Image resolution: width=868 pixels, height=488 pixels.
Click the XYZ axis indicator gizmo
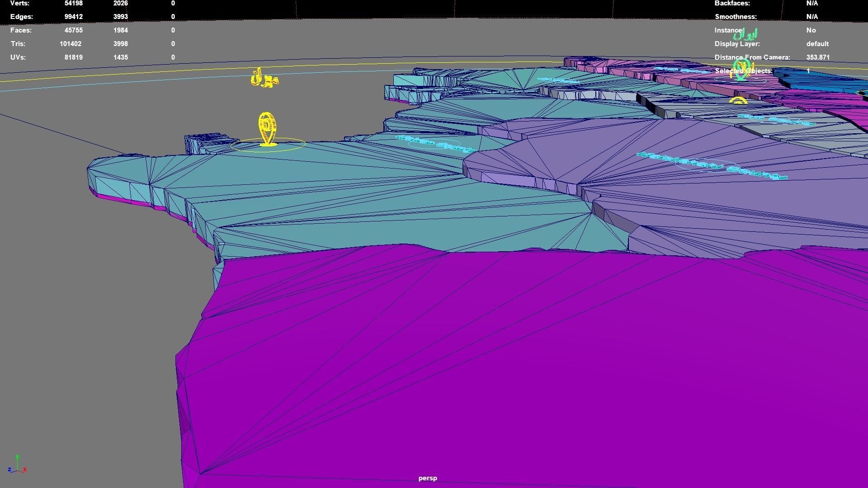[17, 465]
